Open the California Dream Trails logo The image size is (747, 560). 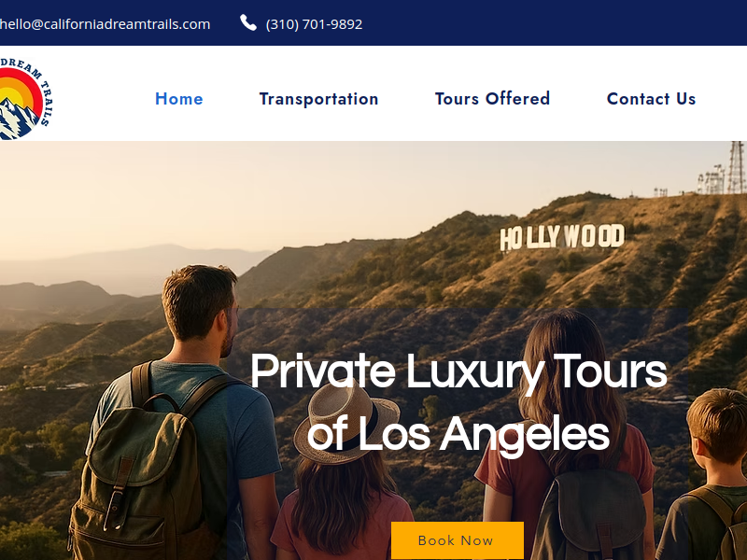(x=25, y=99)
